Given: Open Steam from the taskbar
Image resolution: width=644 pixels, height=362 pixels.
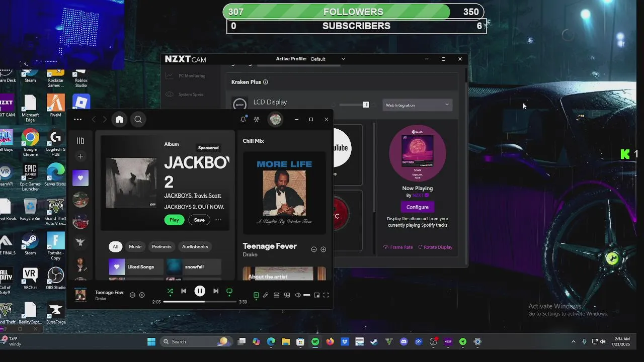Looking at the screenshot, I should tap(374, 342).
